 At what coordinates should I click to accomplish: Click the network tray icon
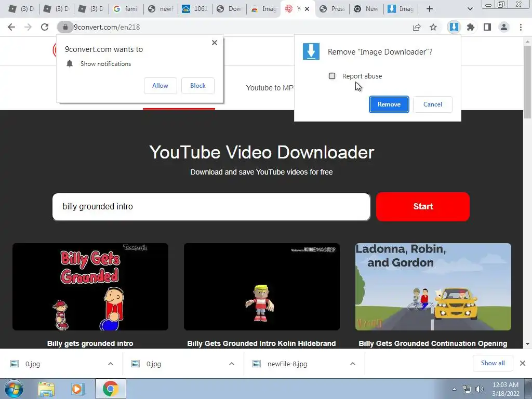tap(467, 389)
